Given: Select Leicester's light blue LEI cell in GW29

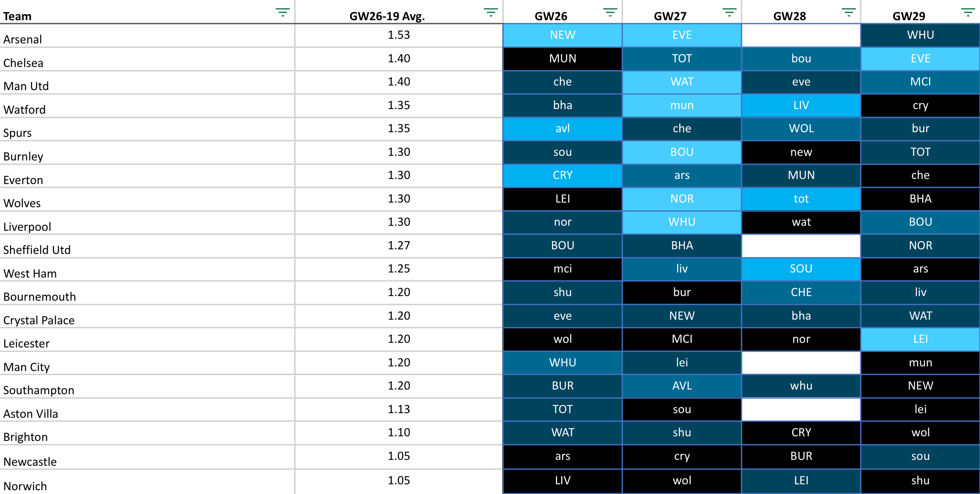Looking at the screenshot, I should 920,339.
